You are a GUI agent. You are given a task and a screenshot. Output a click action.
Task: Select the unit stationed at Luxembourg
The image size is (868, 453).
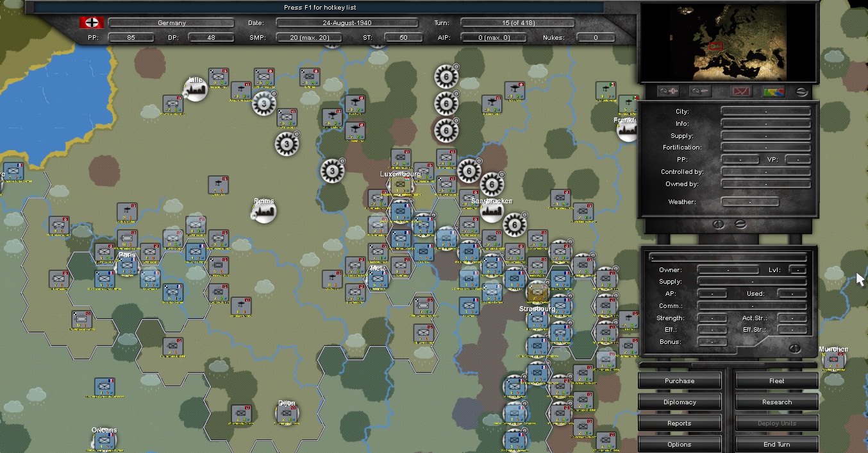click(x=401, y=186)
